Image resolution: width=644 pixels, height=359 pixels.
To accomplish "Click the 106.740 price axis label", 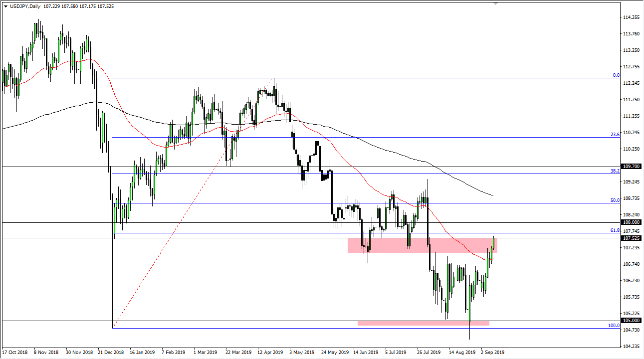I will tap(631, 264).
